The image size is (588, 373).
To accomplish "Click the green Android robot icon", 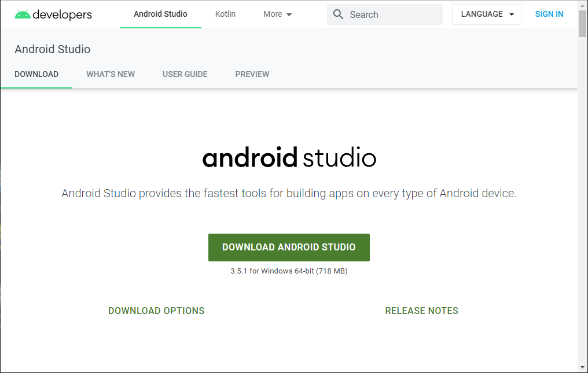I will click(x=23, y=14).
